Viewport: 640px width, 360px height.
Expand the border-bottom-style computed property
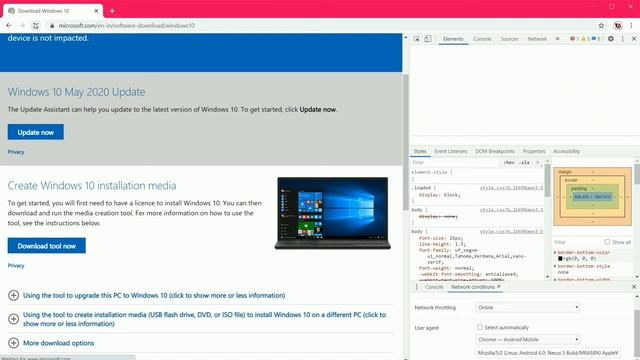pos(555,266)
